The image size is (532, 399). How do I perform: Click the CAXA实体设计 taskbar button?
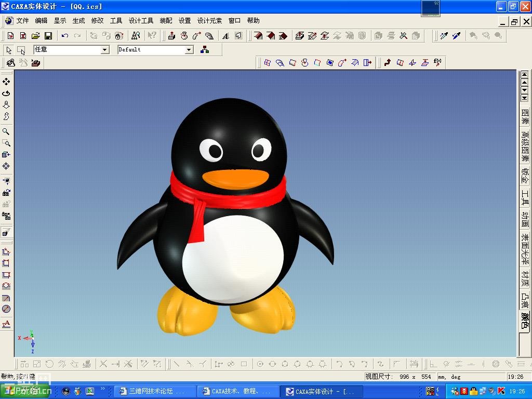coord(322,391)
